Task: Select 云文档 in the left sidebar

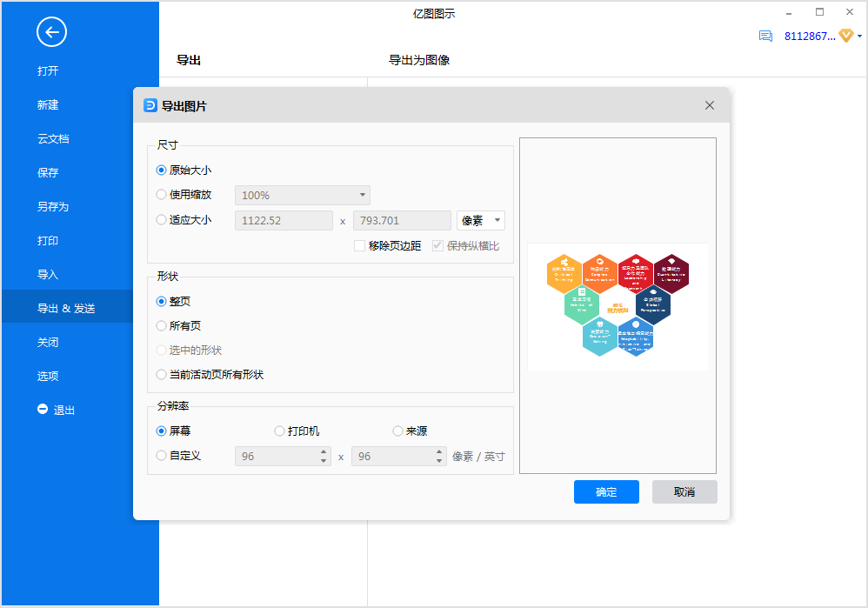Action: pyautogui.click(x=53, y=139)
